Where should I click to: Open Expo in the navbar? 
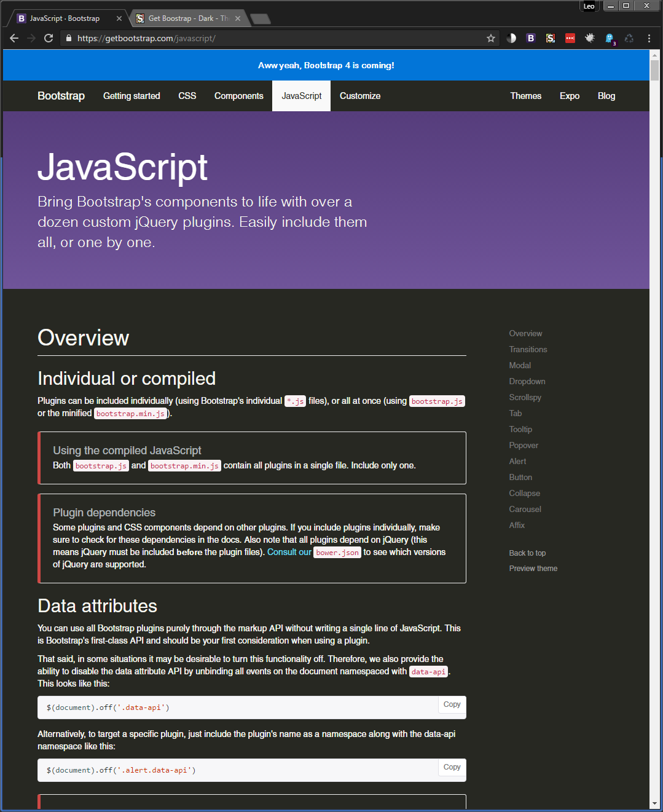click(x=570, y=96)
